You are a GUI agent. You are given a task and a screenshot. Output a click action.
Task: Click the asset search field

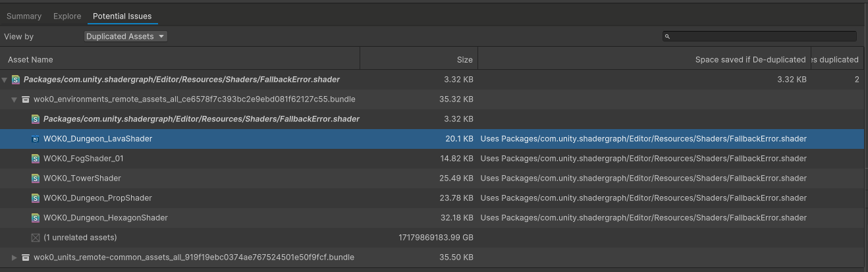[763, 36]
